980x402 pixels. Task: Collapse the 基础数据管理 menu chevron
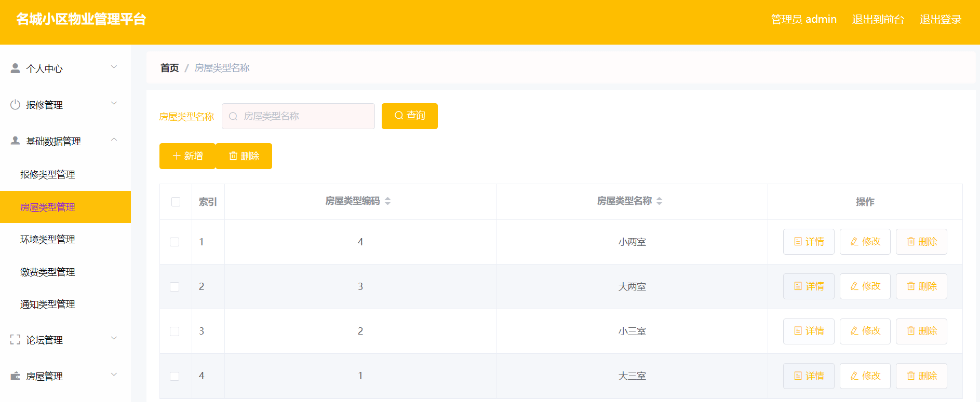point(114,140)
